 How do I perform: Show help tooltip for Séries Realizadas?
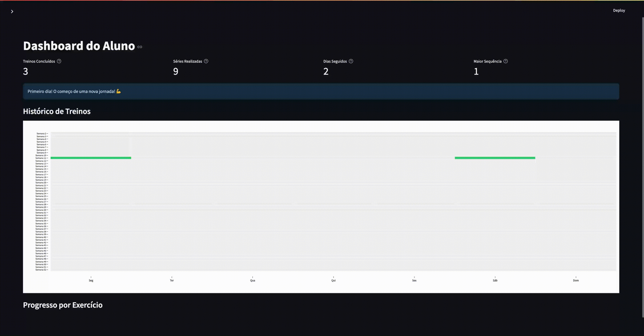(x=206, y=61)
